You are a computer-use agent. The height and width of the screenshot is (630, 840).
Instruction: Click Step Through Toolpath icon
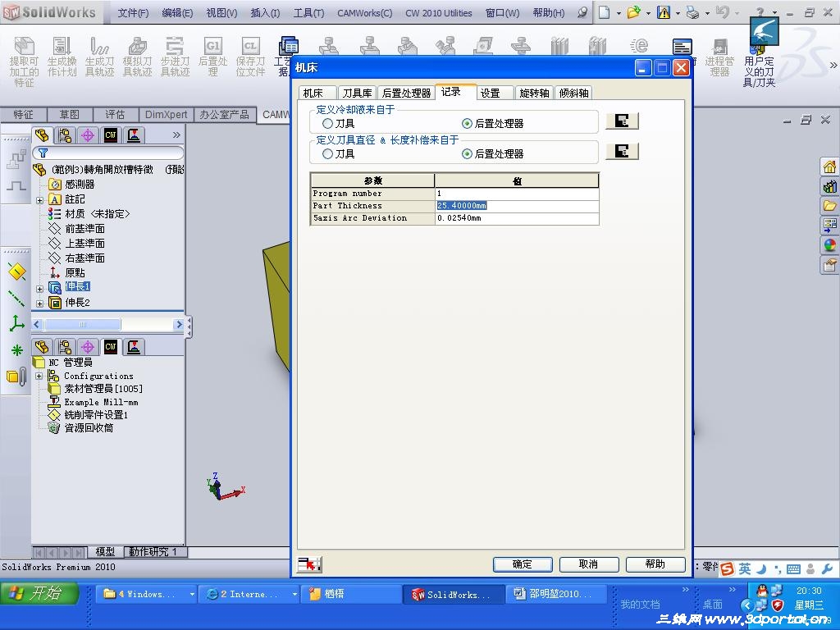coord(175,47)
